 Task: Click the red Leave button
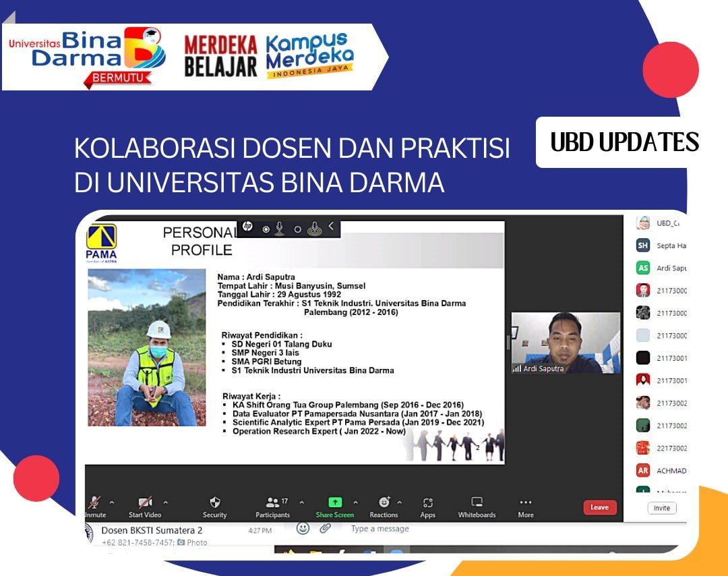[x=599, y=507]
